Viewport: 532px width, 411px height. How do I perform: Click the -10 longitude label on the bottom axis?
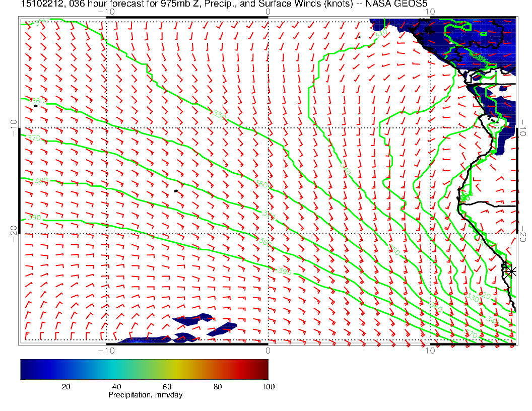[106, 351]
